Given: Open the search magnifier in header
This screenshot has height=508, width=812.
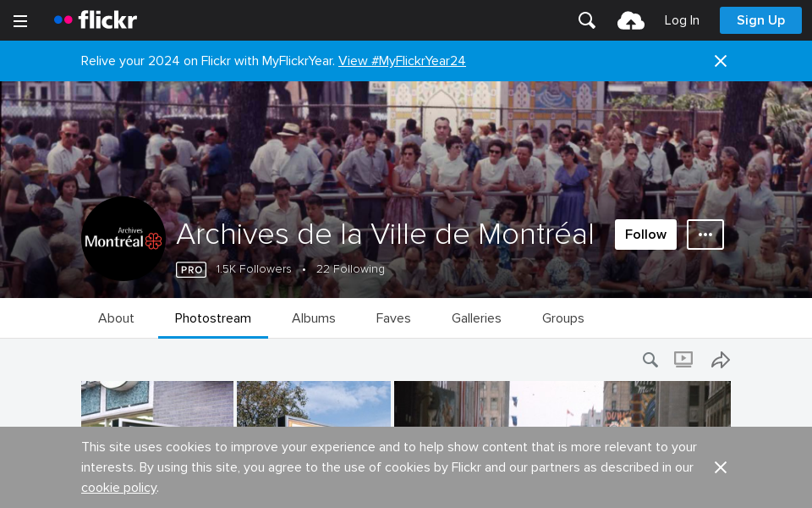Looking at the screenshot, I should [x=587, y=20].
